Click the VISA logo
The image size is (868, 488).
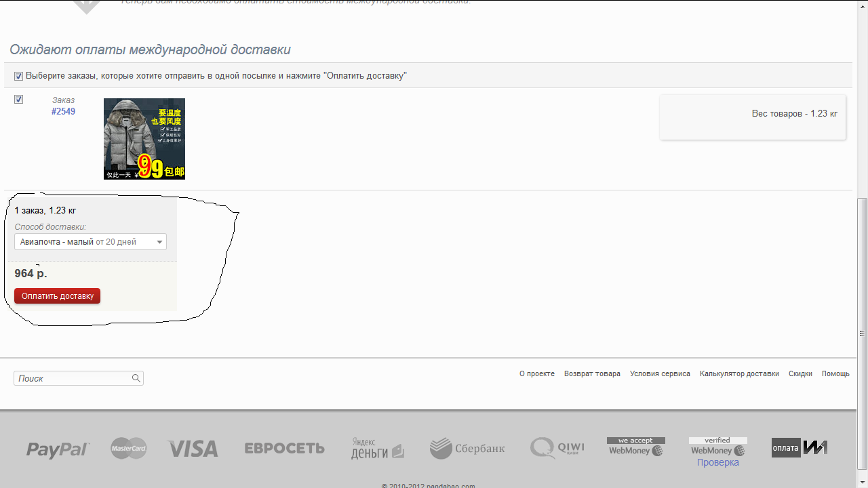click(193, 449)
